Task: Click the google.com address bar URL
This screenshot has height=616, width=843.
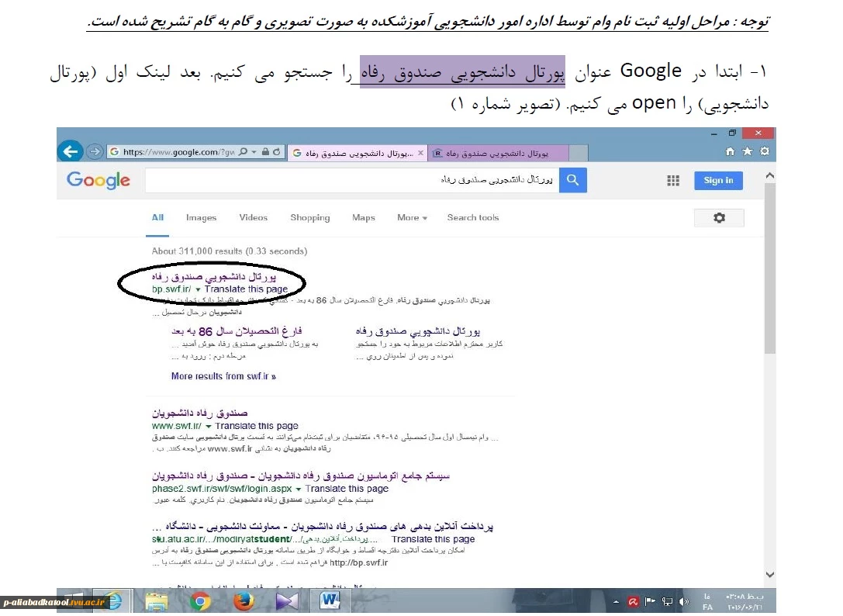Action: (x=178, y=152)
